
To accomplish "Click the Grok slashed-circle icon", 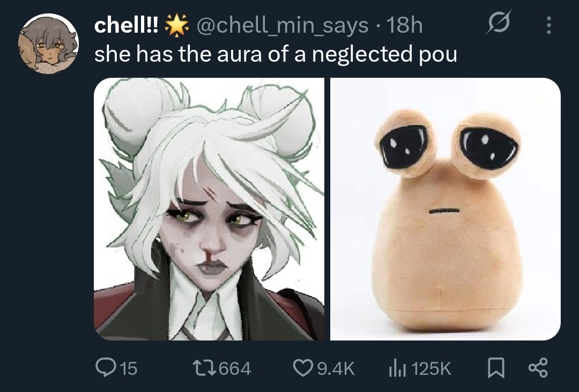I will point(499,23).
